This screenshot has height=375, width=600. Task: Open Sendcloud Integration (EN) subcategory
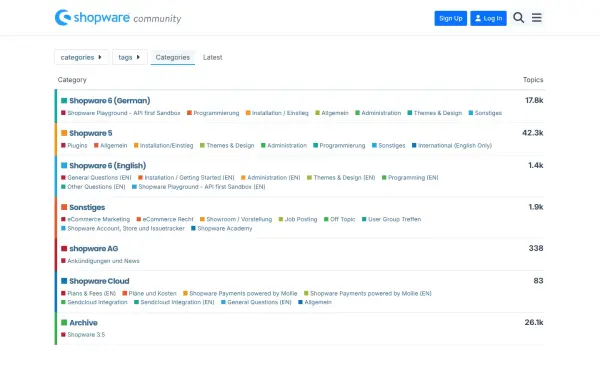click(177, 302)
